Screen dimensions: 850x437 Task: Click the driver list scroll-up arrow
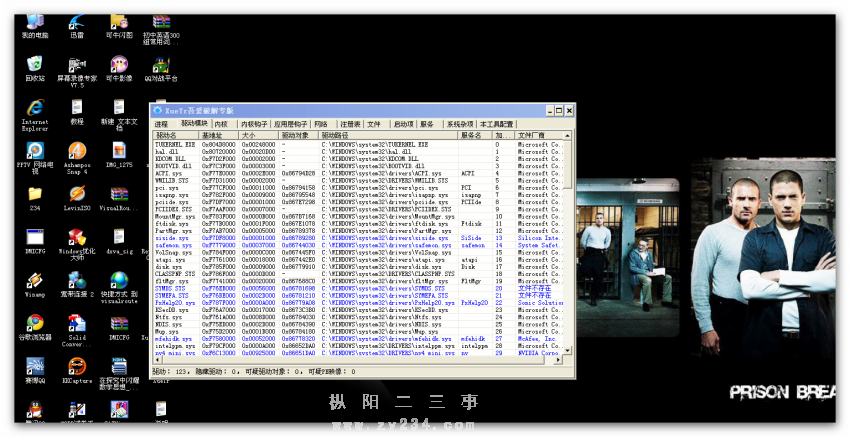tap(568, 136)
